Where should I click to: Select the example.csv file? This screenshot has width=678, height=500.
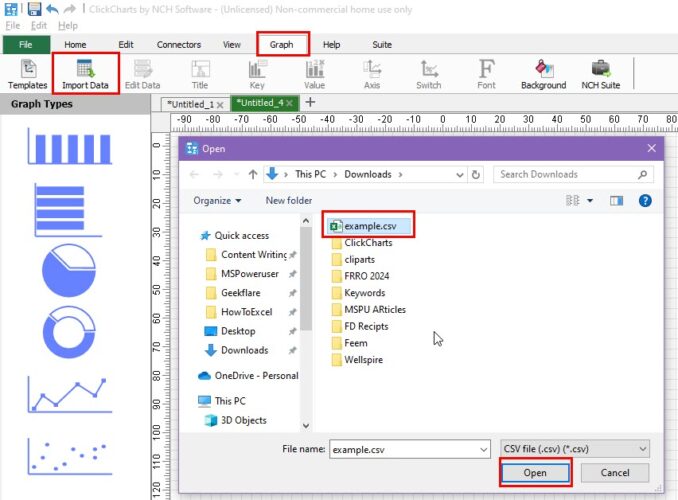[x=369, y=226]
